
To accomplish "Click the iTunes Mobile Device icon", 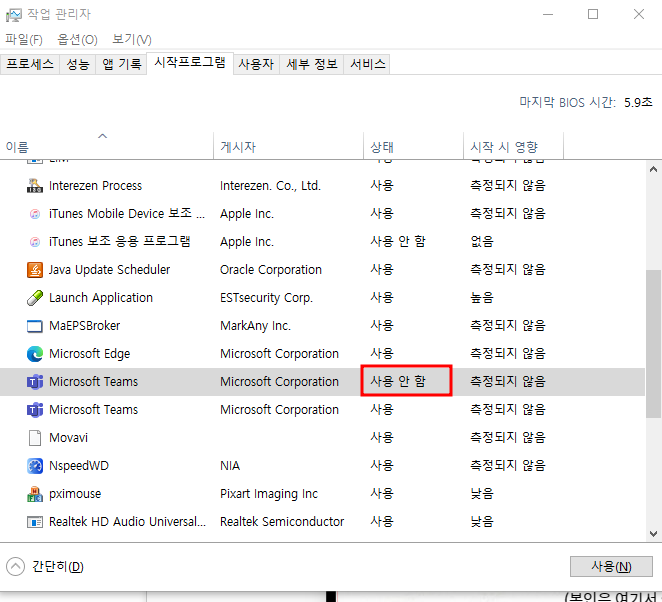I will click(35, 214).
